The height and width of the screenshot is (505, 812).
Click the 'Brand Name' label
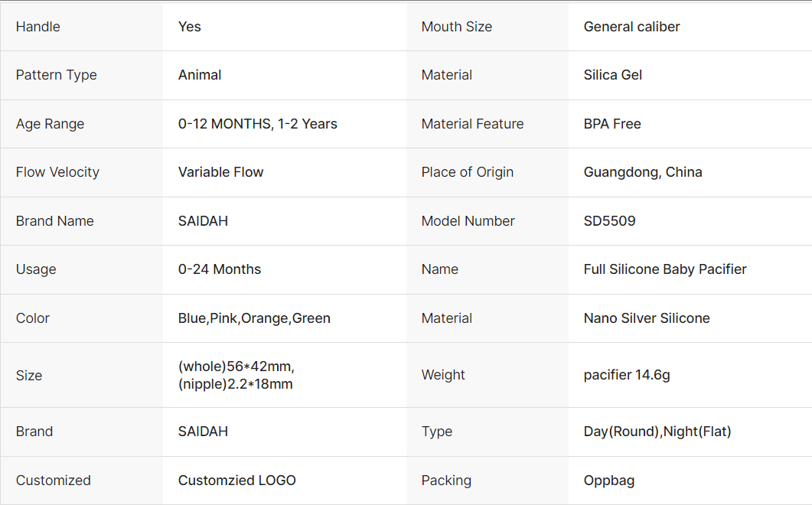click(55, 221)
